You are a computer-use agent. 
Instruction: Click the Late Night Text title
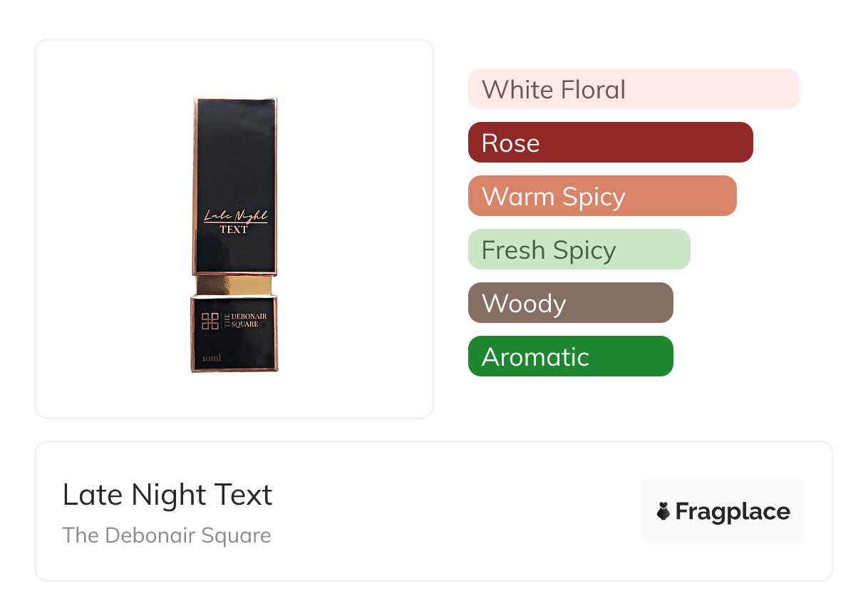click(x=167, y=495)
